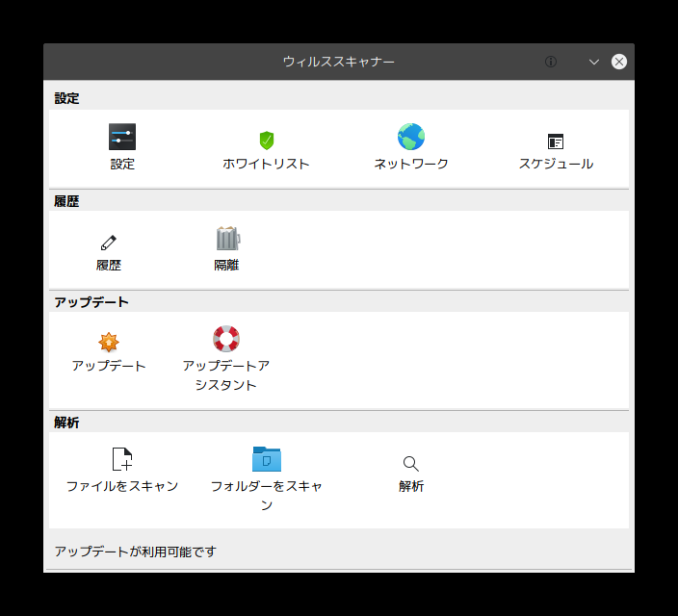
Task: Click the 解析 magnifier icon
Action: [411, 463]
